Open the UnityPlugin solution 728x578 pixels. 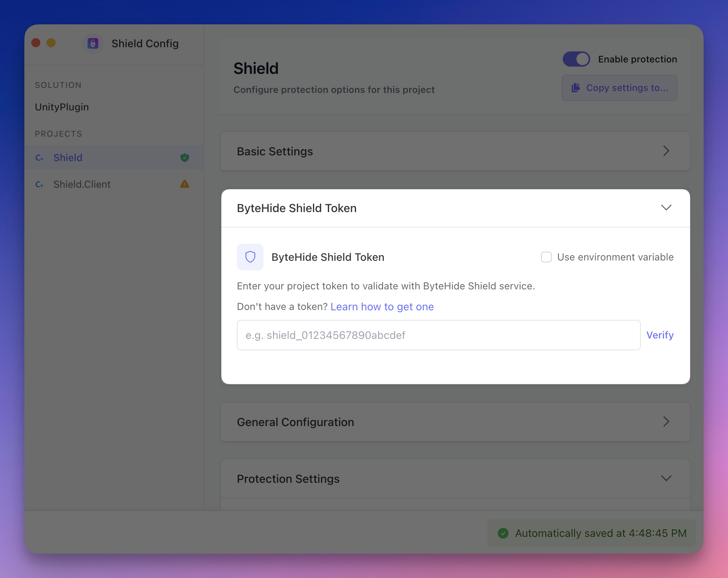(62, 107)
